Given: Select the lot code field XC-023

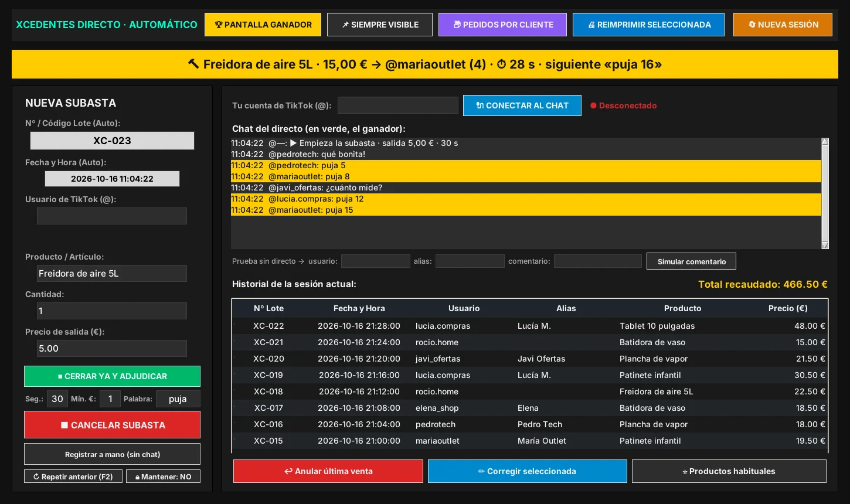Looking at the screenshot, I should (x=112, y=141).
